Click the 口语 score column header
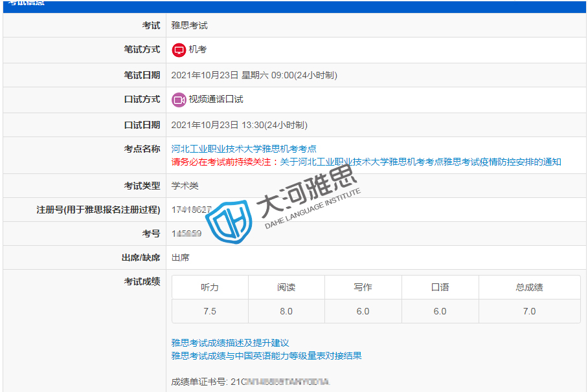Viewport: 588px width, 392px height. point(440,287)
